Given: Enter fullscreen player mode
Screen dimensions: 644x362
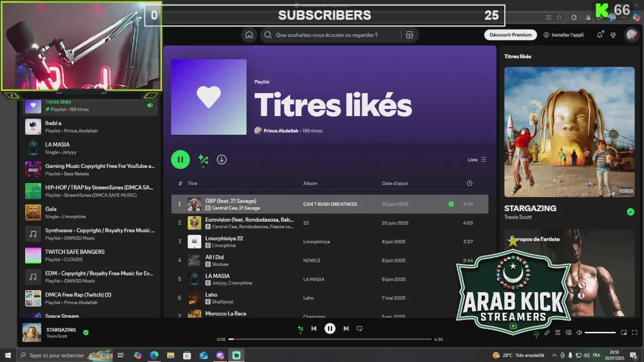Looking at the screenshot, I should (634, 332).
